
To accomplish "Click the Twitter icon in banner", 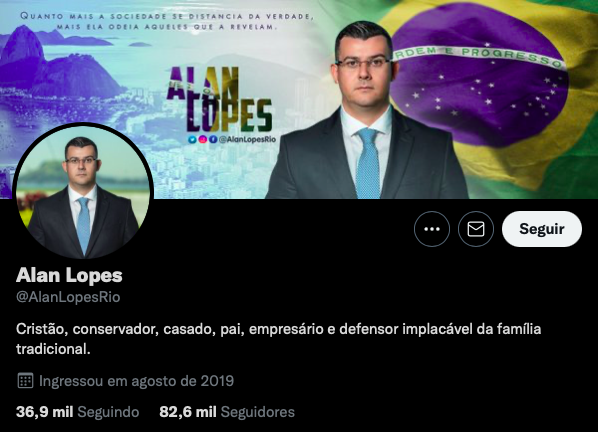I will point(192,140).
